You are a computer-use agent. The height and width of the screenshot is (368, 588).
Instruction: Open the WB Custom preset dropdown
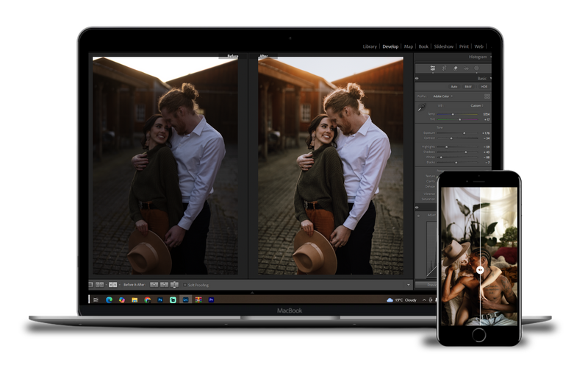pyautogui.click(x=477, y=105)
